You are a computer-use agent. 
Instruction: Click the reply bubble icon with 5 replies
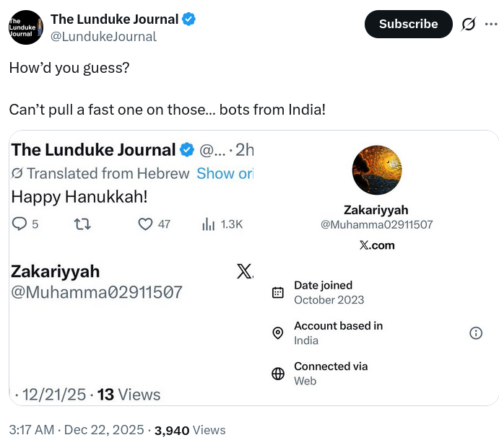pos(19,224)
